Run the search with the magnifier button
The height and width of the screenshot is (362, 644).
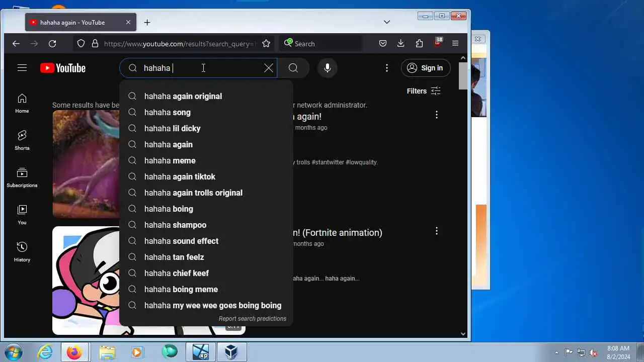293,68
